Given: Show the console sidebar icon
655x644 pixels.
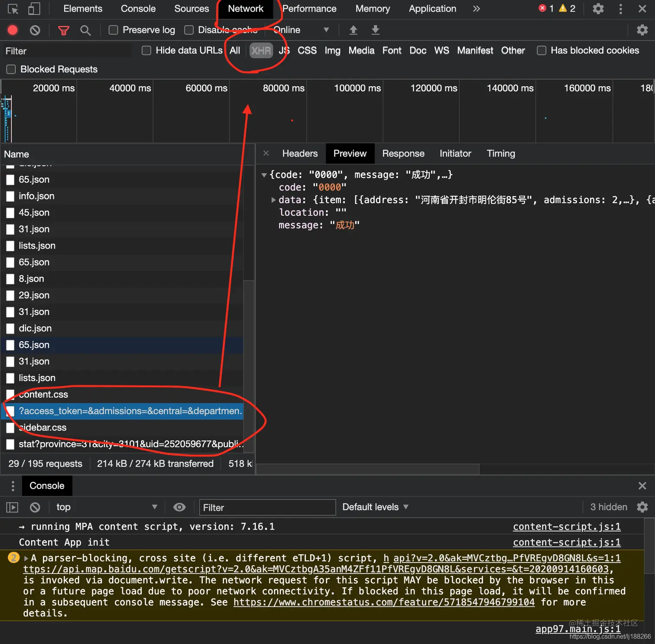Looking at the screenshot, I should point(12,507).
